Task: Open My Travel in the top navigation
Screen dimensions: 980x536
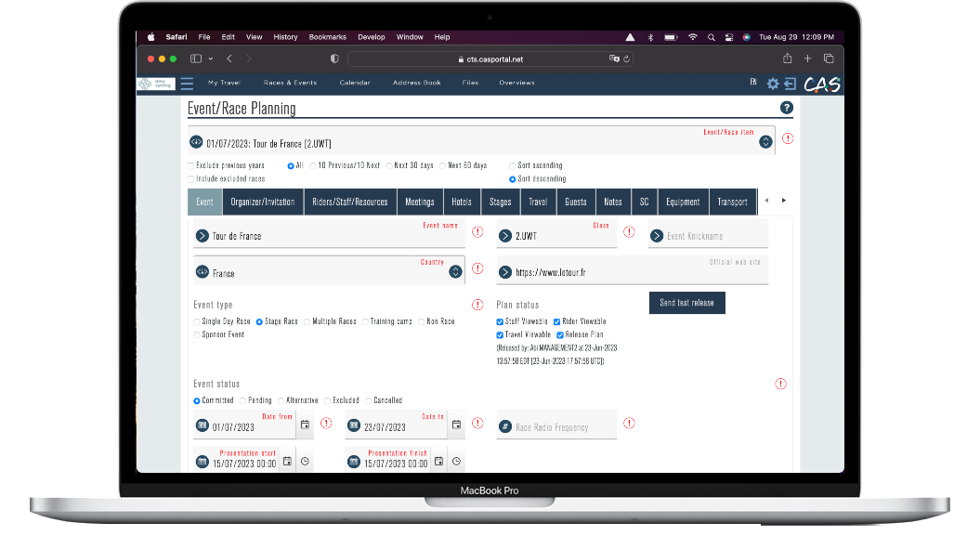Action: 224,83
